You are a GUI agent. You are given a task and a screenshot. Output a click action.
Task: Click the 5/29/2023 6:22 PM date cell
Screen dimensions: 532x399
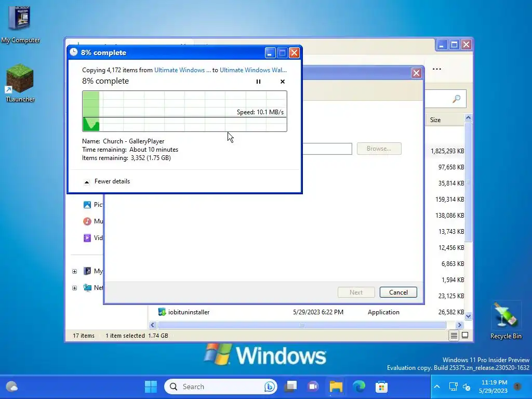(x=318, y=312)
